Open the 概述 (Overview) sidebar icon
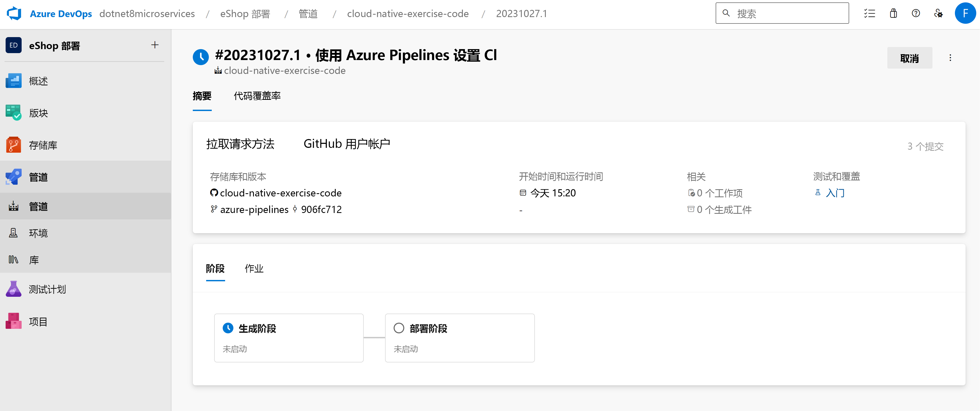The image size is (980, 411). tap(14, 81)
